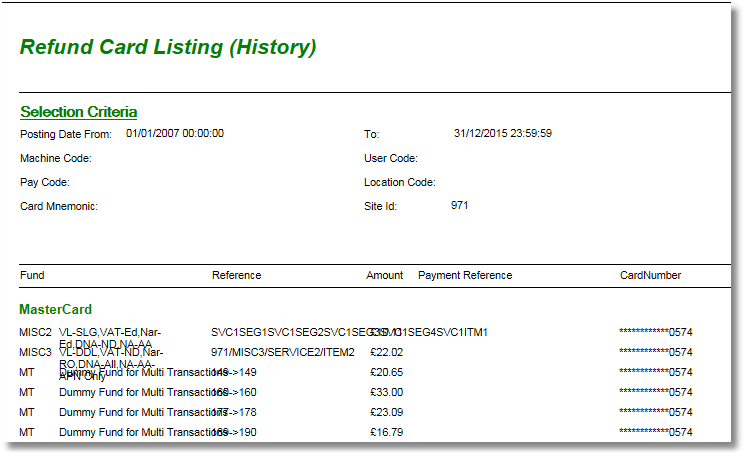Click the £33.00 amount
Image resolution: width=745 pixels, height=456 pixels.
tap(386, 392)
